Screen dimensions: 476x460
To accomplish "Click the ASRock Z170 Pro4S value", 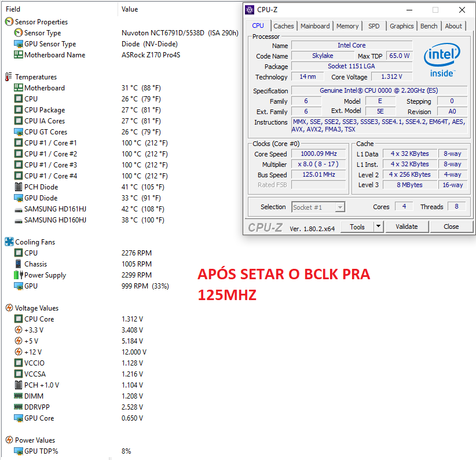I will [151, 55].
